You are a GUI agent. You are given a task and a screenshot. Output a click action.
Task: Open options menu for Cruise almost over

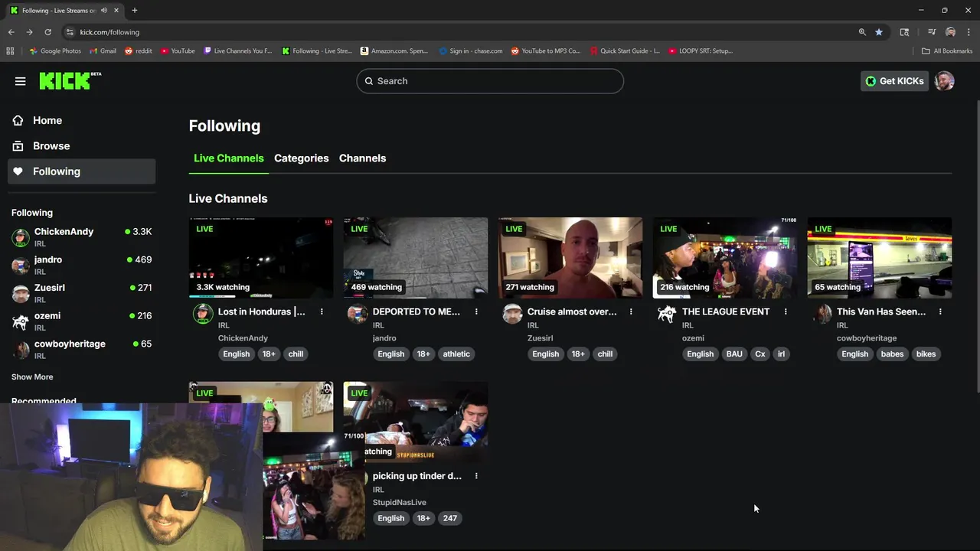pos(631,311)
